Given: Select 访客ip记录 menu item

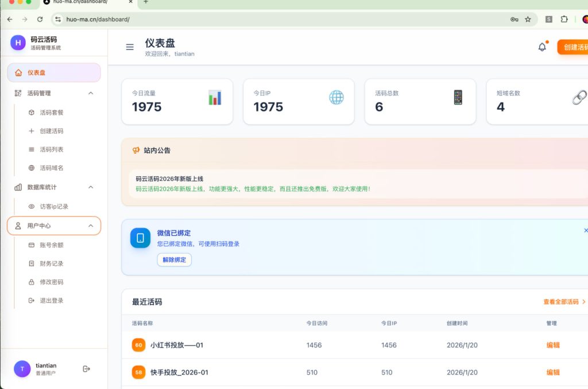Looking at the screenshot, I should tap(54, 207).
